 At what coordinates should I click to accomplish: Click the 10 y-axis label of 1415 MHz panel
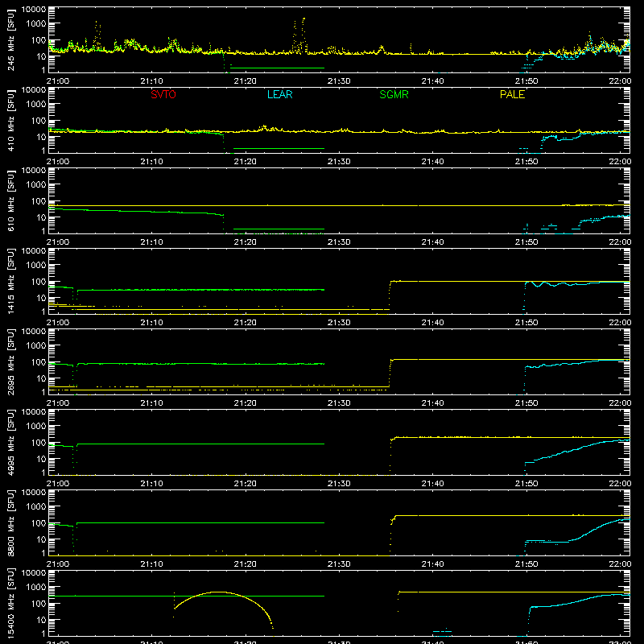(x=41, y=298)
